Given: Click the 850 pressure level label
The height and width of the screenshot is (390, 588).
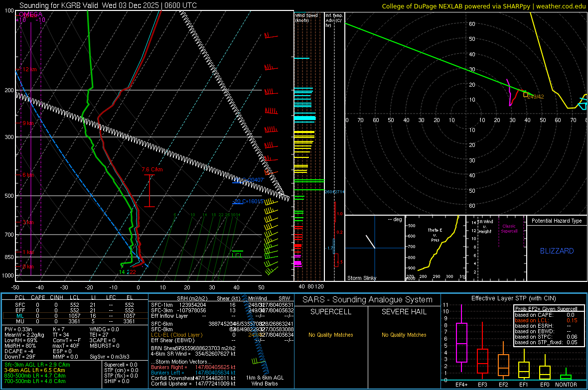Looking at the screenshot, I should coord(9,257).
